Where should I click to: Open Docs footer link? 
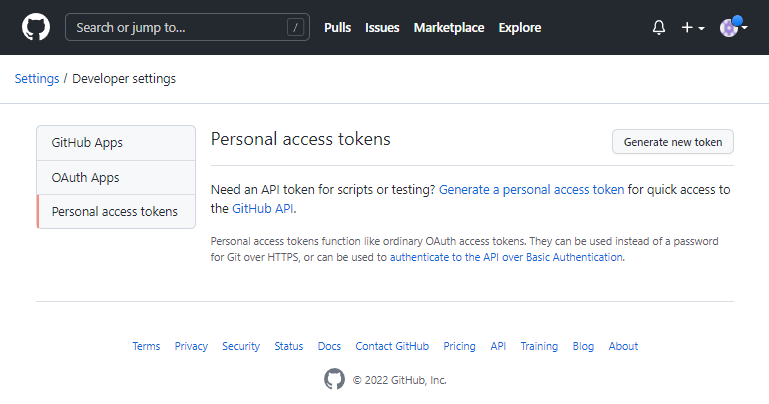tap(329, 346)
